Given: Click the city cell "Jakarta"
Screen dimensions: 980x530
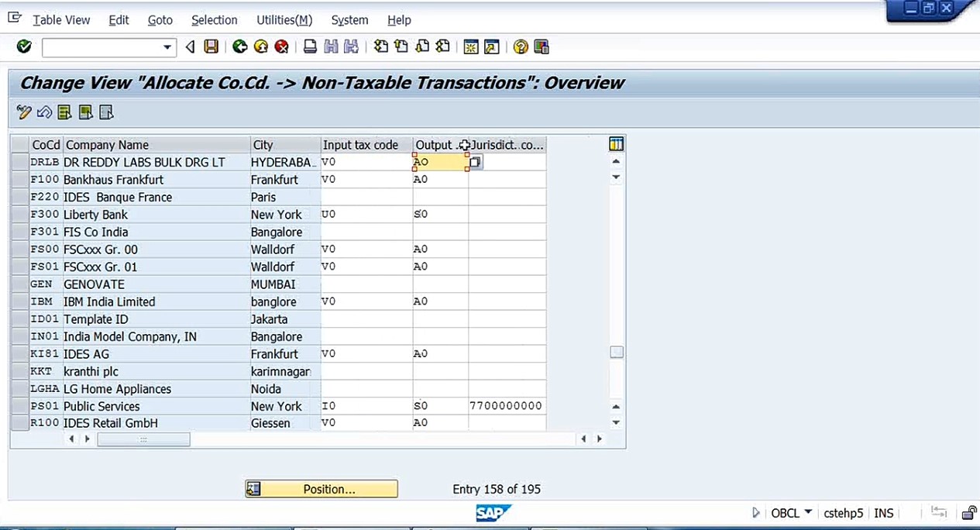Looking at the screenshot, I should (x=269, y=318).
